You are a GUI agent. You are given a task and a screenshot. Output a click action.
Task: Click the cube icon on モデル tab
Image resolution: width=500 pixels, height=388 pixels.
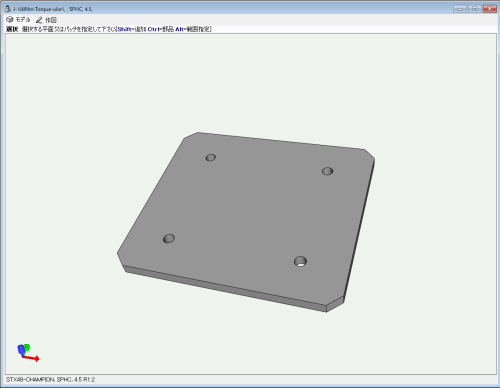pos(10,20)
